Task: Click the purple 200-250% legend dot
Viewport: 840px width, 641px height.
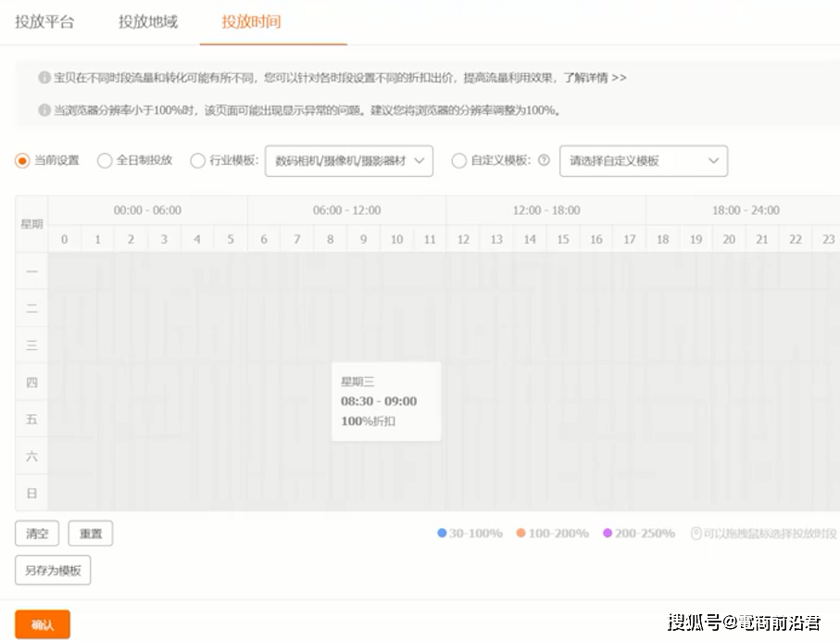Action: coord(608,533)
